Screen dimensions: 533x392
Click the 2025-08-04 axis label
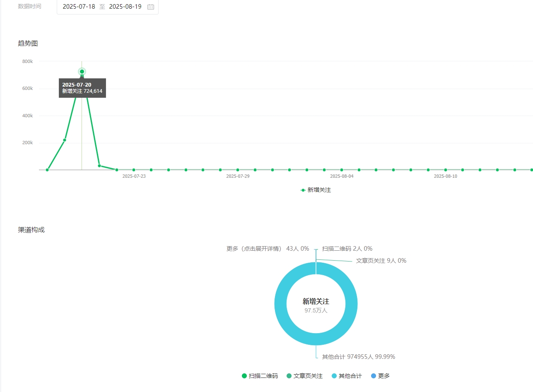pos(342,176)
